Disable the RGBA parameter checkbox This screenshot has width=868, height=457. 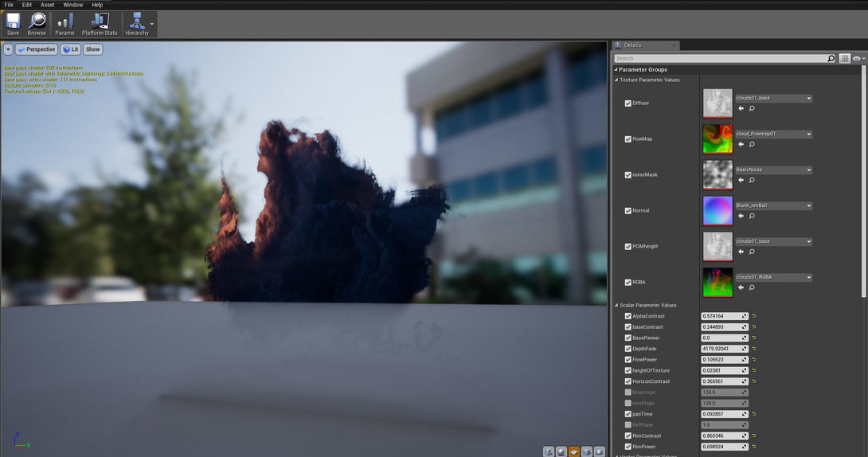(x=628, y=282)
